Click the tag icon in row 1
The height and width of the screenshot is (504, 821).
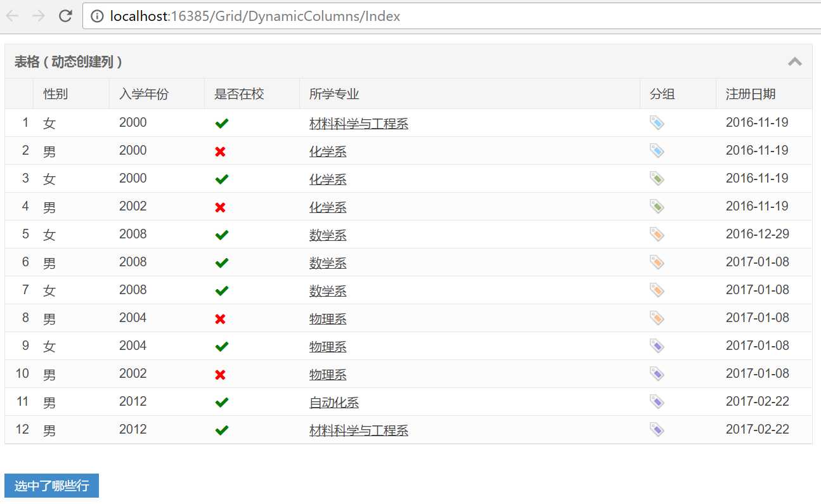(x=657, y=122)
